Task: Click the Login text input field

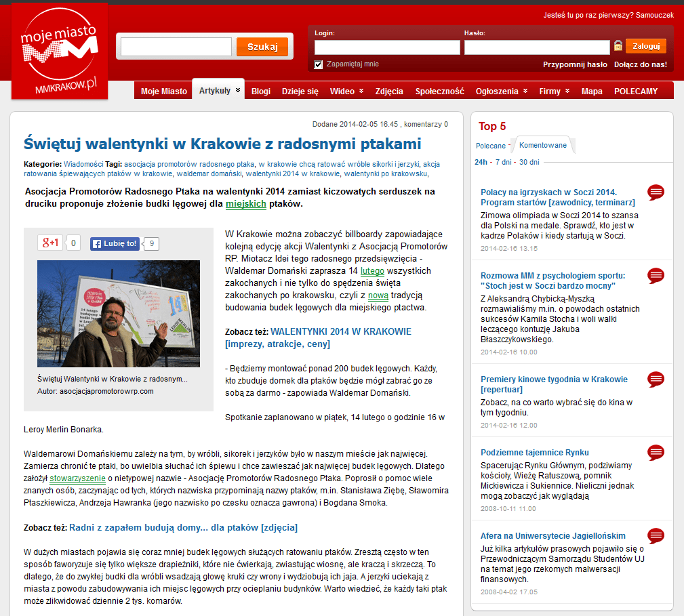Action: tap(387, 47)
